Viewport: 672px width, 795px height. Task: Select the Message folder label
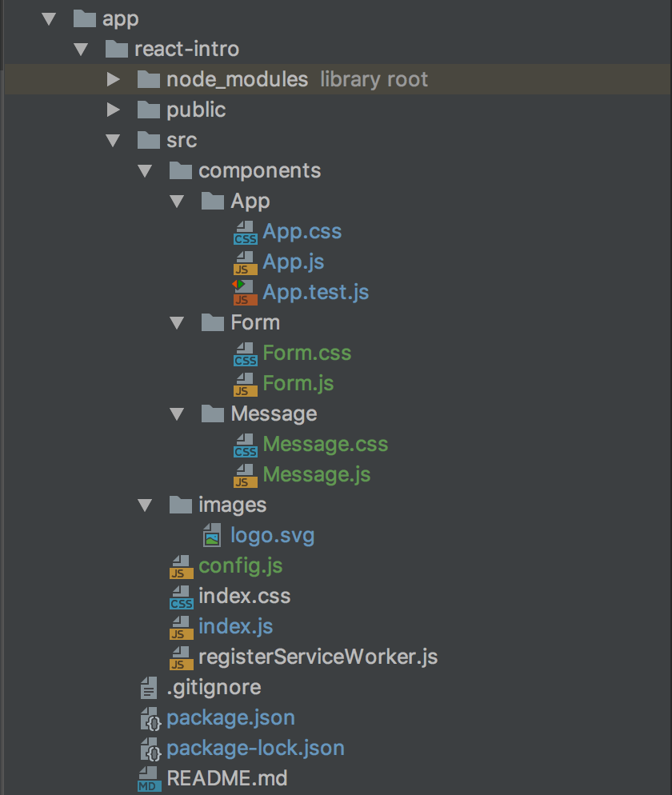(x=274, y=414)
